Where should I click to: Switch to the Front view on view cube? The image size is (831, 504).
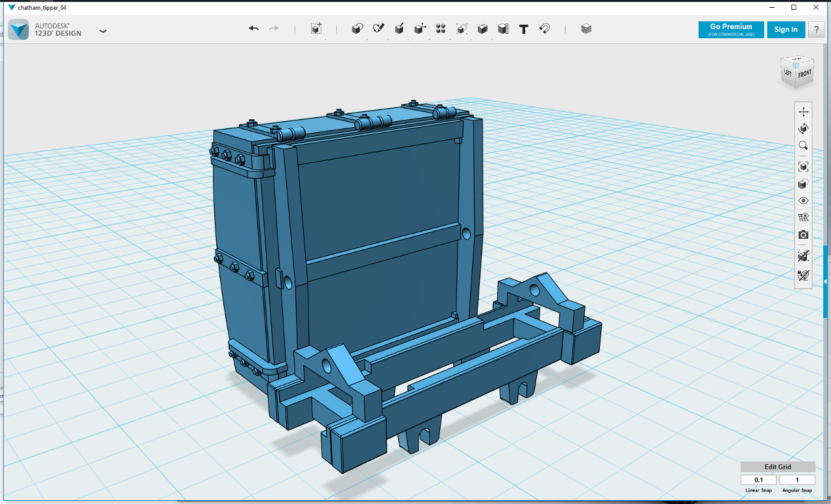[x=805, y=73]
